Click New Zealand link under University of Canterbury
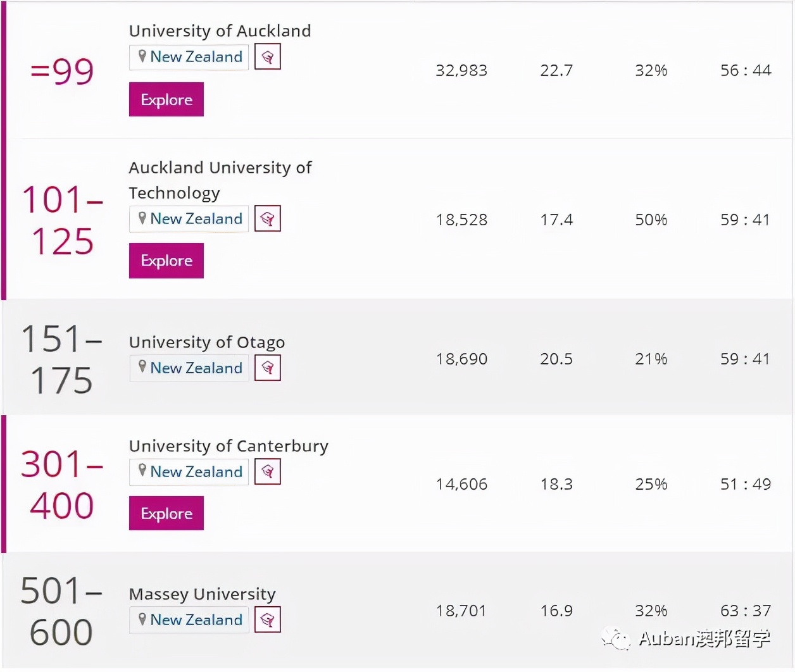The width and height of the screenshot is (795, 672). click(x=196, y=472)
